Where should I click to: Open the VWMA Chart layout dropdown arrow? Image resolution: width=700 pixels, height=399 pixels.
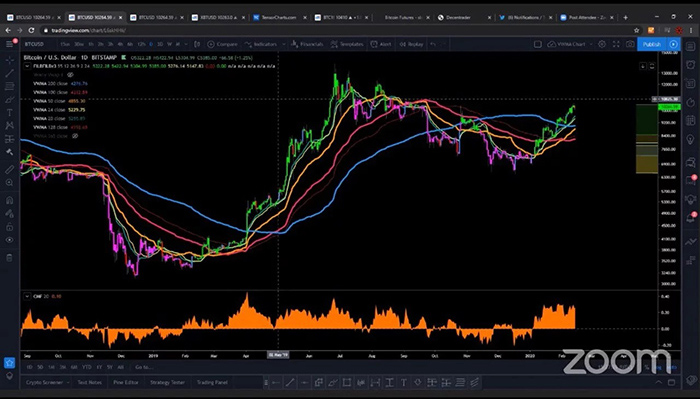(x=591, y=44)
